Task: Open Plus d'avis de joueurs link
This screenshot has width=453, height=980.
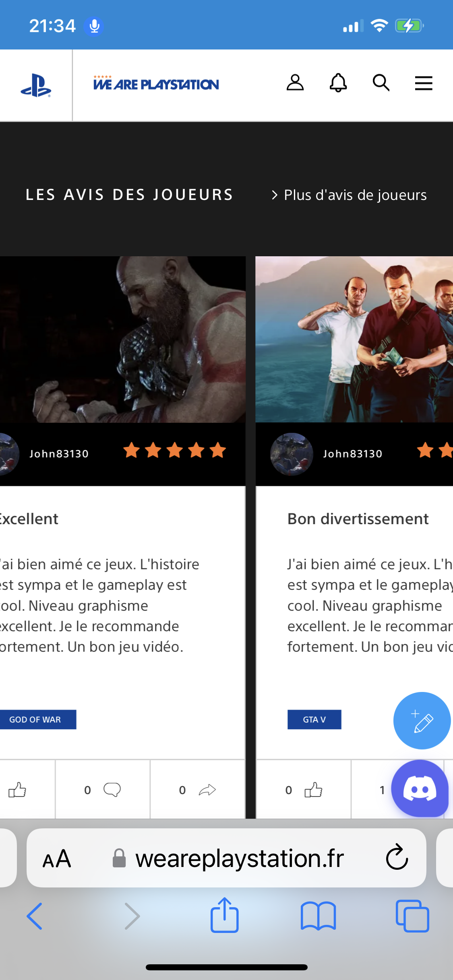Action: click(349, 195)
